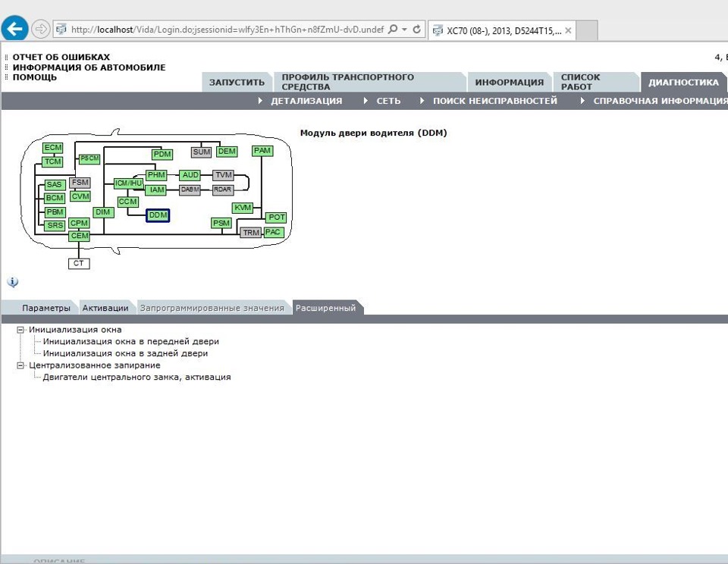
Task: Open ПОИСК НЕИСПРАВНОСТЕЙ submenu item
Action: pyautogui.click(x=495, y=101)
